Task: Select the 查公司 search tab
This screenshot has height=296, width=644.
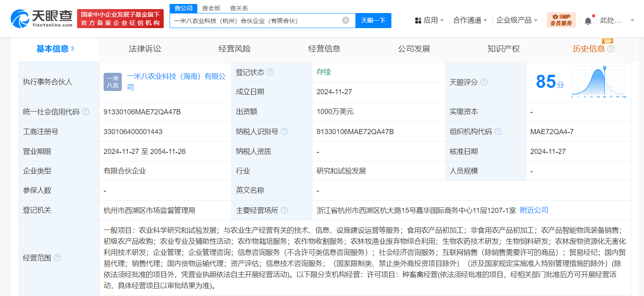Action: 183,8
